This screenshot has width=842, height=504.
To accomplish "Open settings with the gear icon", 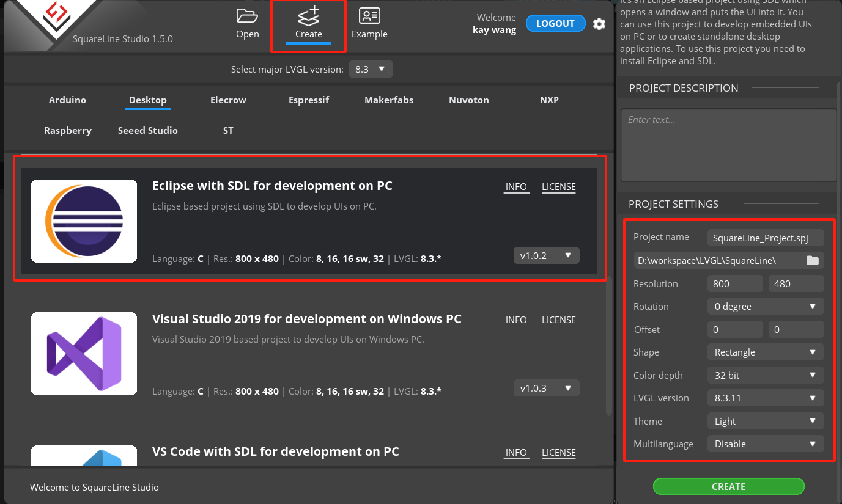I will point(599,24).
